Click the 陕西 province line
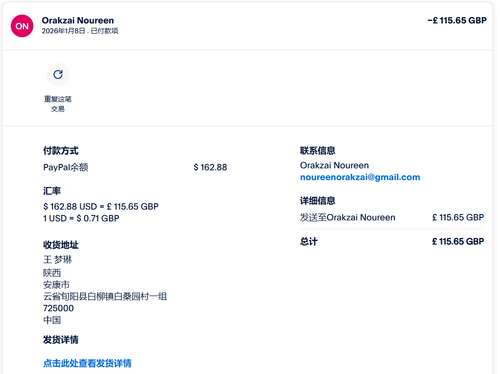The height and width of the screenshot is (374, 500). (52, 273)
